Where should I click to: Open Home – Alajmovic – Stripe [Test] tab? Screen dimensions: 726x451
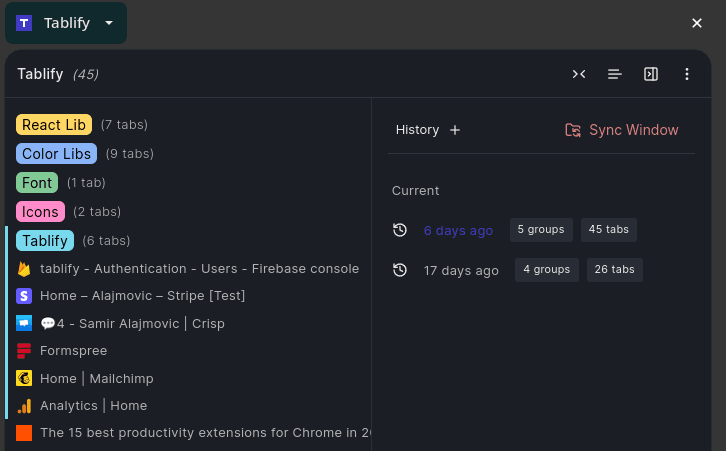(x=143, y=296)
